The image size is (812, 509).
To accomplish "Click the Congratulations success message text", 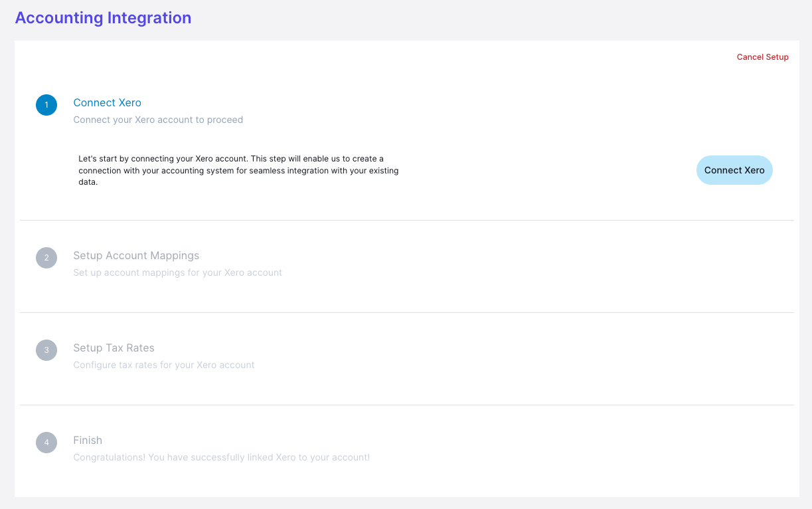I will coord(221,457).
